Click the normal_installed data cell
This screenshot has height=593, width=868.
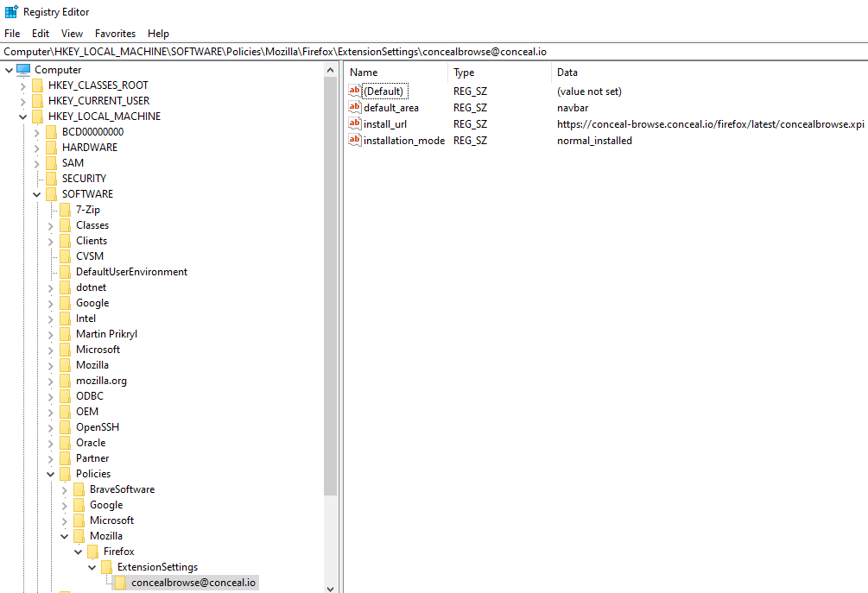pos(594,141)
